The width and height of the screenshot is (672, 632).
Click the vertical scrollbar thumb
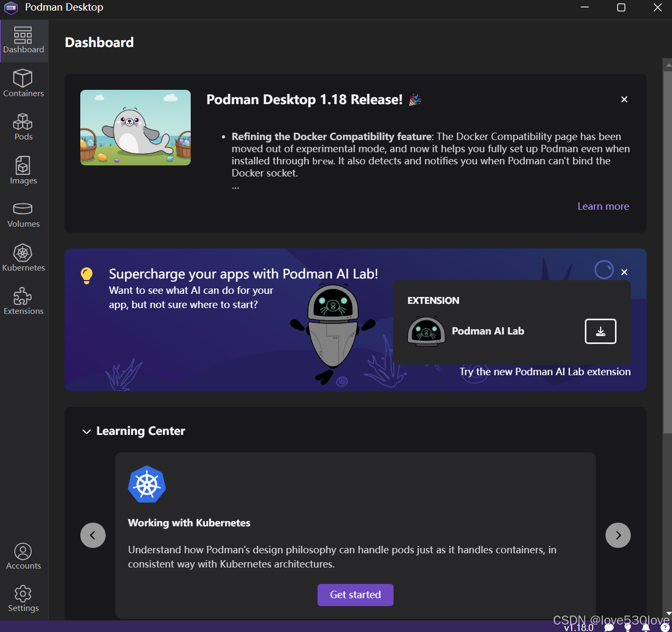click(x=668, y=252)
